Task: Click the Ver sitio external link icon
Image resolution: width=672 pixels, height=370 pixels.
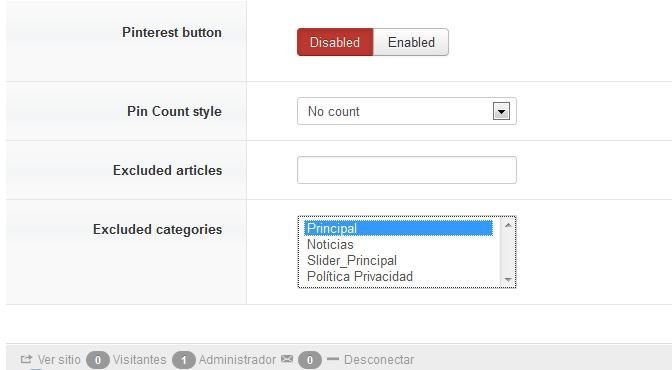Action: 26,359
